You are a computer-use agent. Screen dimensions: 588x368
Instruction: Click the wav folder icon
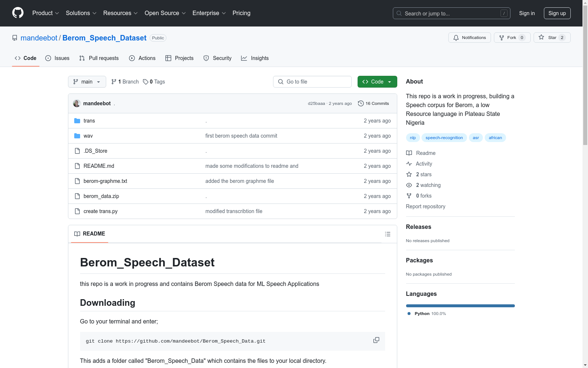77,136
